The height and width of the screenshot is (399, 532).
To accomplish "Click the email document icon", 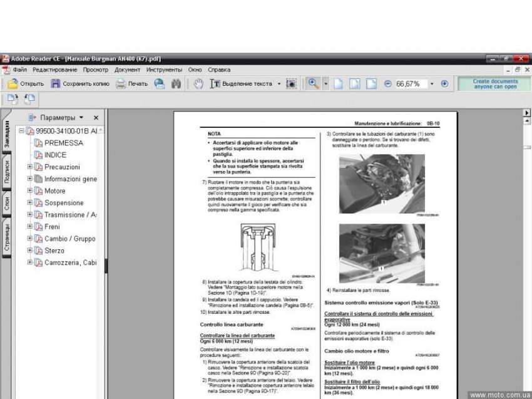I will click(x=160, y=83).
